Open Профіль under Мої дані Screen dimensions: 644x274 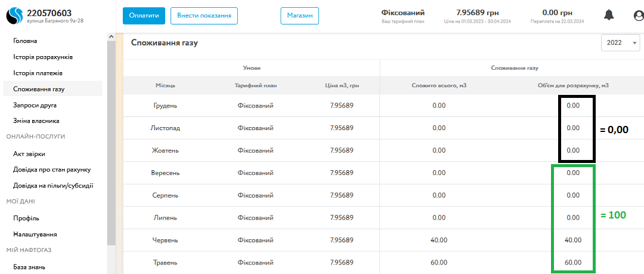pos(26,218)
